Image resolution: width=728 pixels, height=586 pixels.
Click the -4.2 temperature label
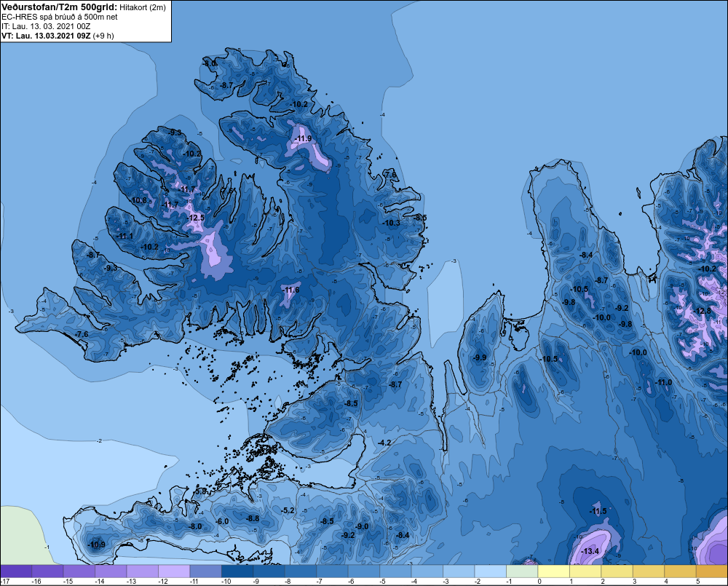click(x=384, y=443)
